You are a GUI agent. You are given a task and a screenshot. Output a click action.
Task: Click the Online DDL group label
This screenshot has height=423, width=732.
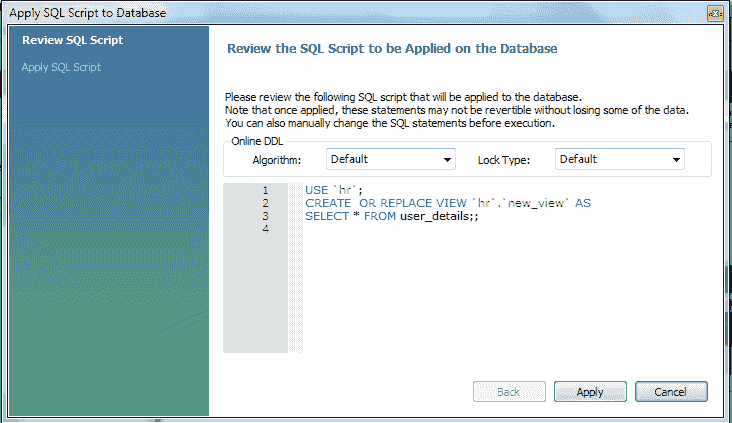point(257,141)
